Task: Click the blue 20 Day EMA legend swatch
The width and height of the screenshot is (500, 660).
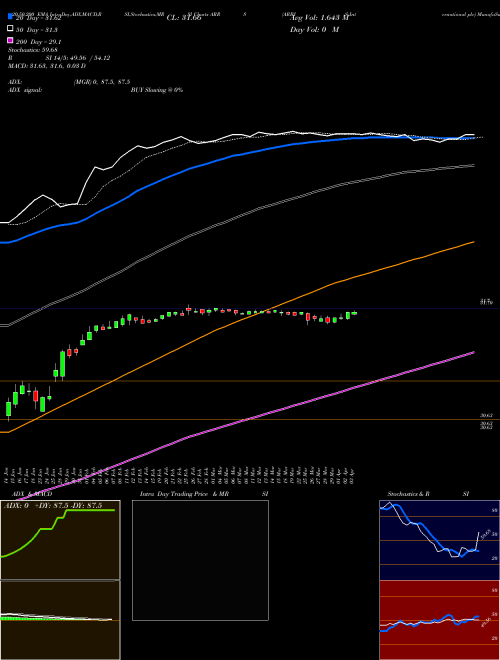Action: click(x=10, y=17)
